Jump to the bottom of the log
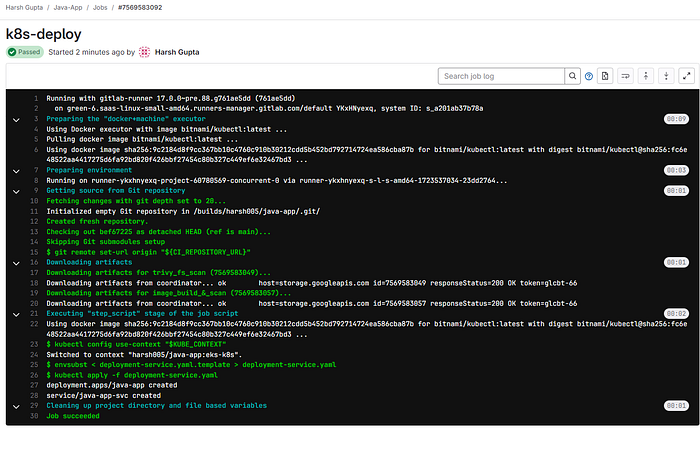700x453 pixels. (667, 76)
